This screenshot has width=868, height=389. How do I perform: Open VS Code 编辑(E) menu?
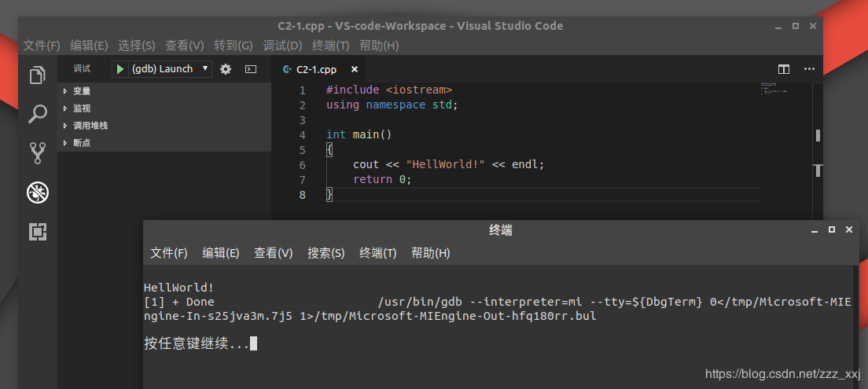coord(89,46)
